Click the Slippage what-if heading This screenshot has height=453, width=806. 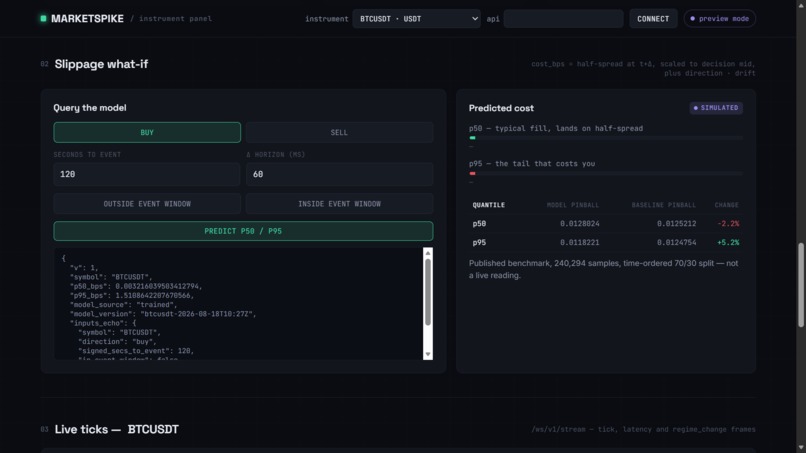tap(101, 64)
